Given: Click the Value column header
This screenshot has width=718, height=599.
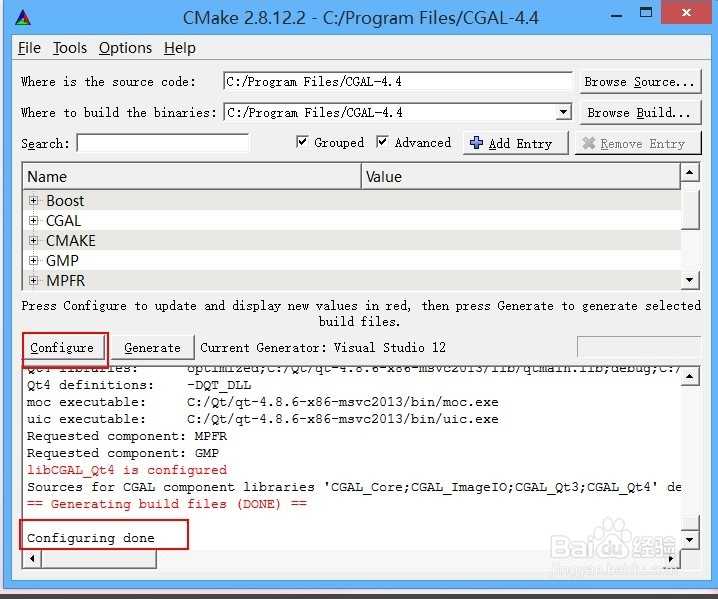Looking at the screenshot, I should tap(521, 177).
